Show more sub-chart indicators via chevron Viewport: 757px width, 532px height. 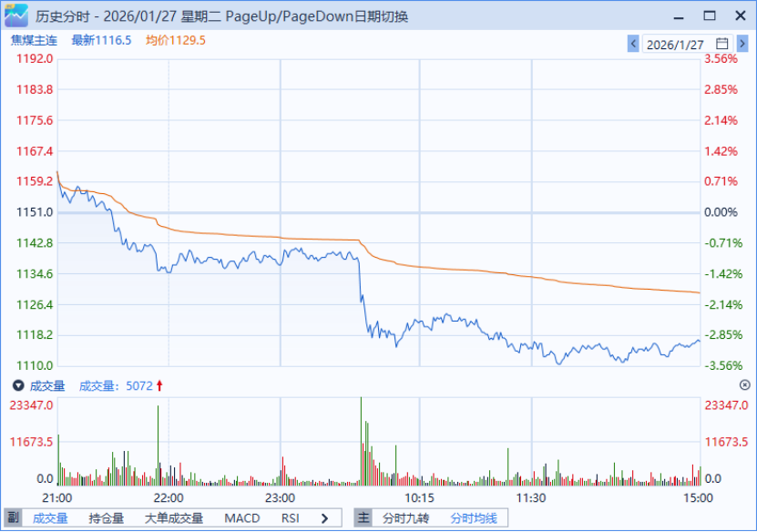pyautogui.click(x=325, y=518)
